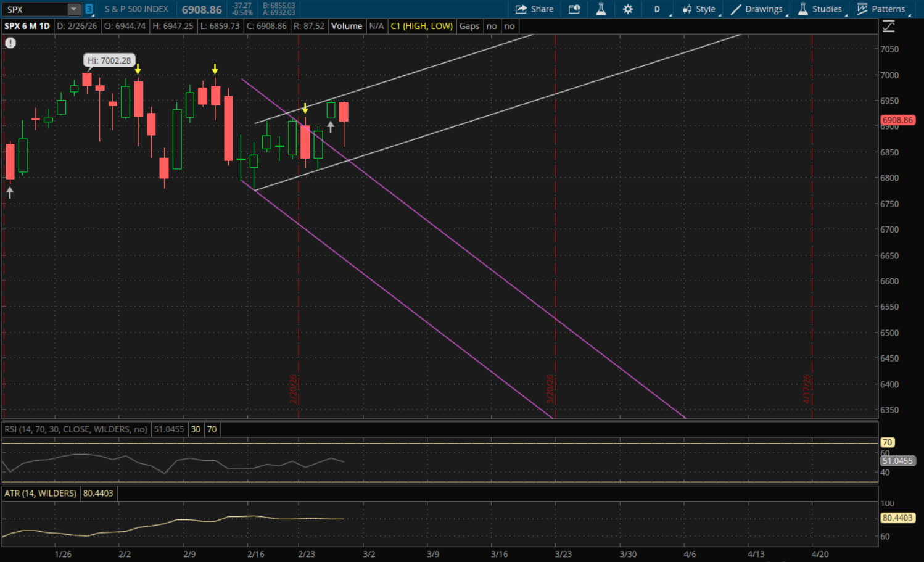Open chart settings gear icon
The image size is (924, 562).
(x=628, y=9)
